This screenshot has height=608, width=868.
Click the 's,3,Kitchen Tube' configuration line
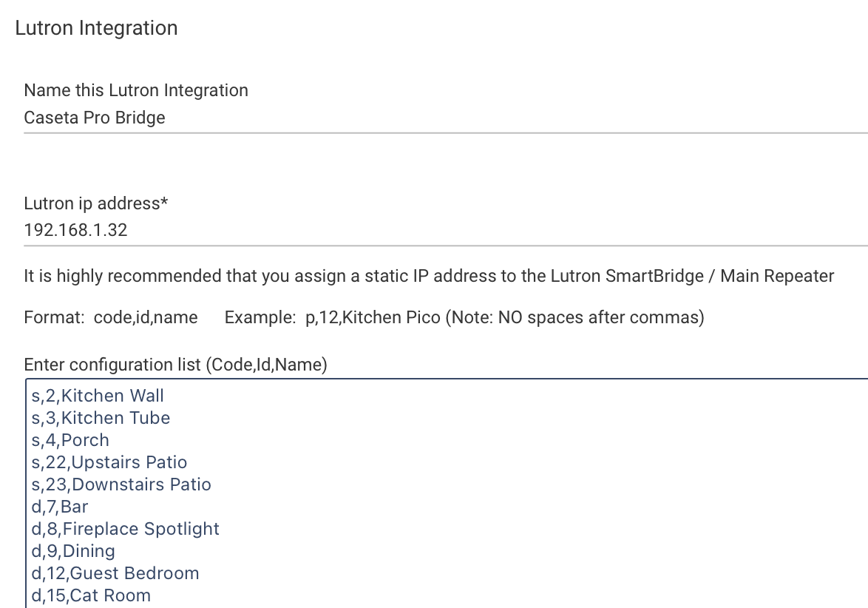click(101, 418)
